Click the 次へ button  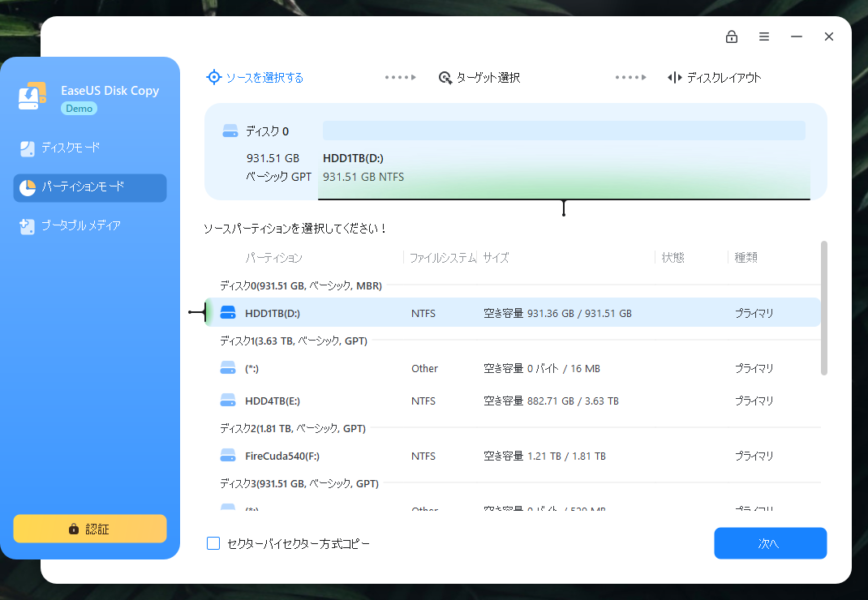[x=770, y=544]
